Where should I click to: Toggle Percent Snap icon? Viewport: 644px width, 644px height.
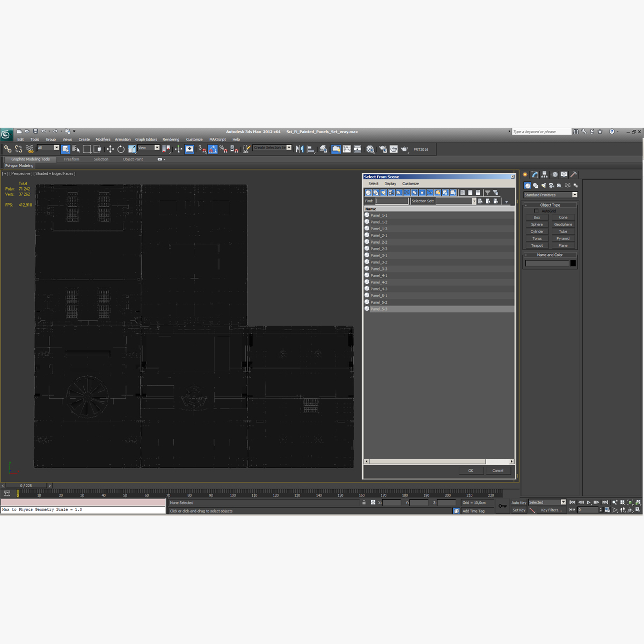tap(223, 149)
